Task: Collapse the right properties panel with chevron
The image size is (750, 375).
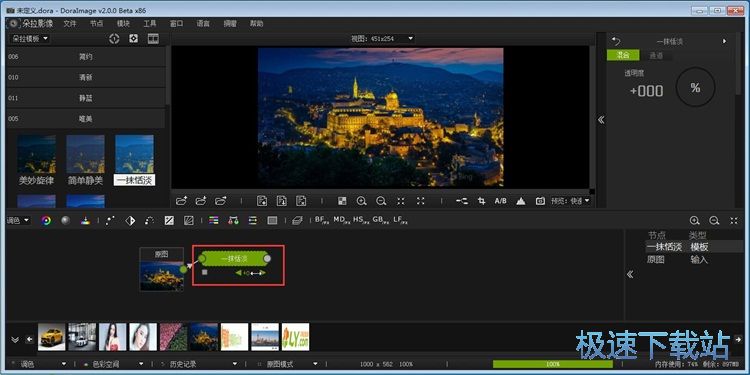Action: point(601,120)
